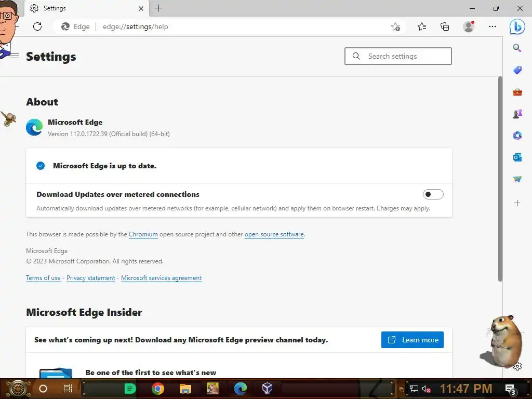Open the Chromium link
Image resolution: width=532 pixels, height=399 pixels.
pyautogui.click(x=143, y=234)
